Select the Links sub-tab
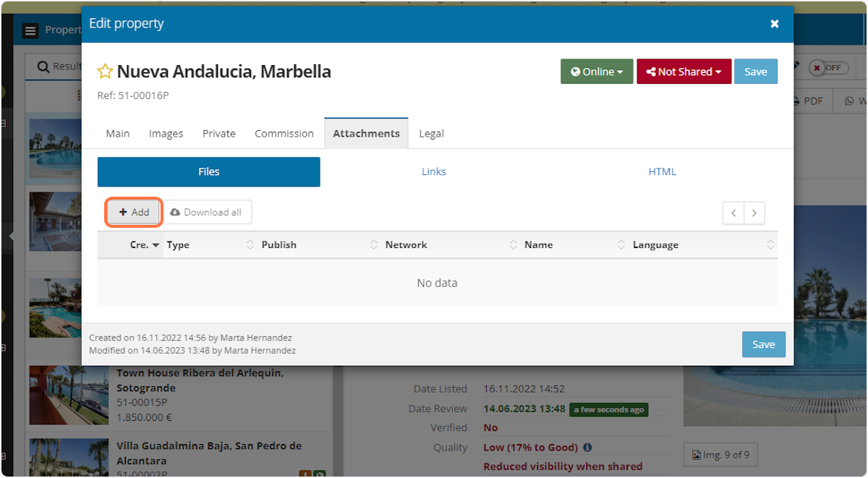 point(434,172)
